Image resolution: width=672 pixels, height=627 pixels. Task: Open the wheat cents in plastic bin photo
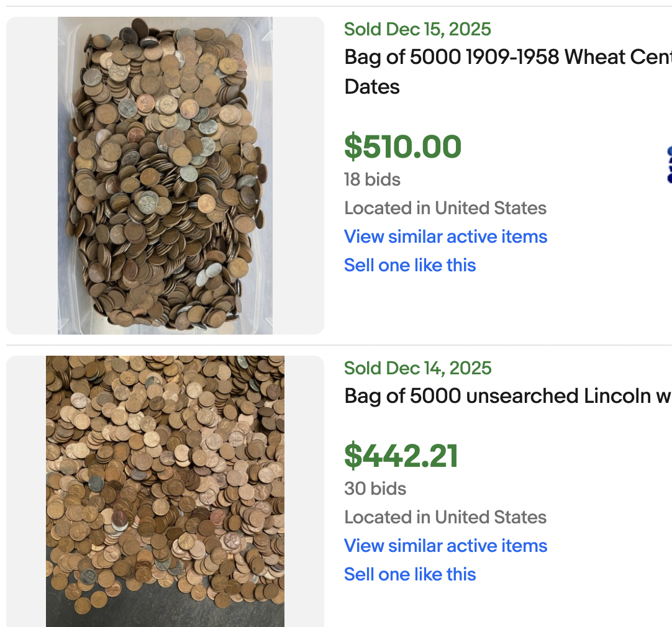165,175
